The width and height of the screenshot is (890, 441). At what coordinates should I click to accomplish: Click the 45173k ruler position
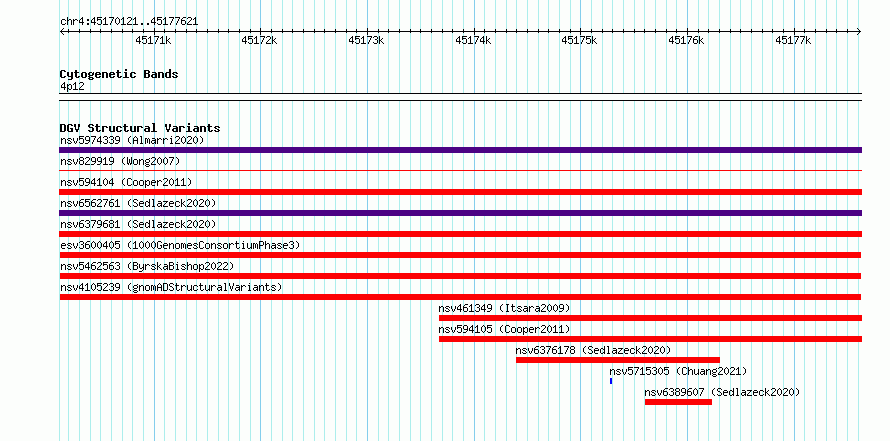tap(367, 40)
